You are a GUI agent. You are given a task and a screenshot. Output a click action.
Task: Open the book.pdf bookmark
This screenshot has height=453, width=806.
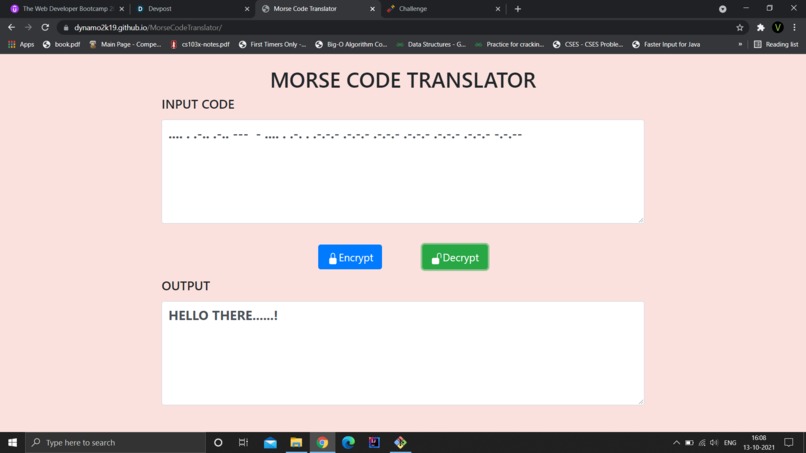(61, 44)
